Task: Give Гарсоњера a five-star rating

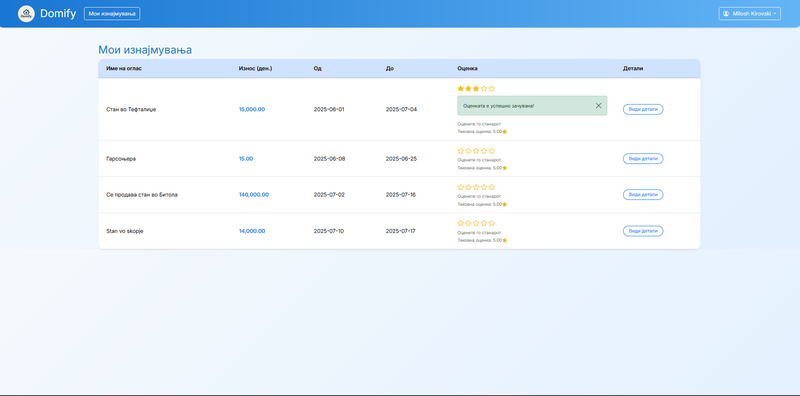Action: 492,151
